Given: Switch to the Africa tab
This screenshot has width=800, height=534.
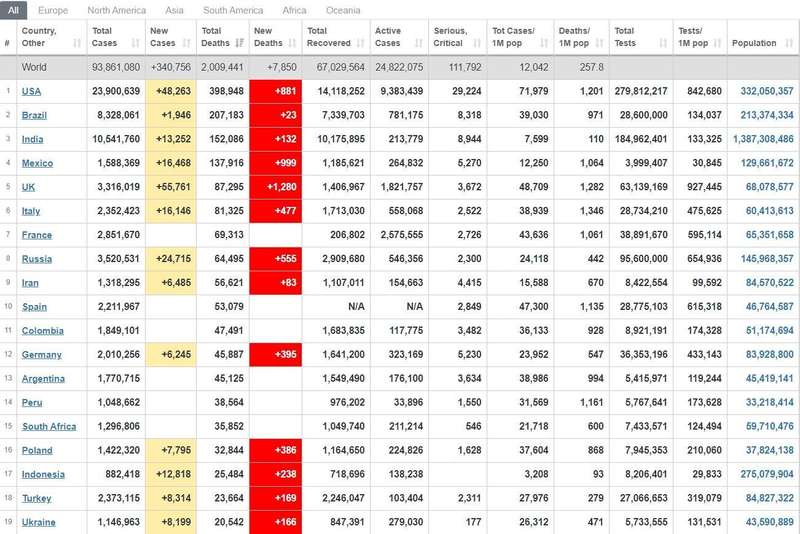Looking at the screenshot, I should point(294,10).
